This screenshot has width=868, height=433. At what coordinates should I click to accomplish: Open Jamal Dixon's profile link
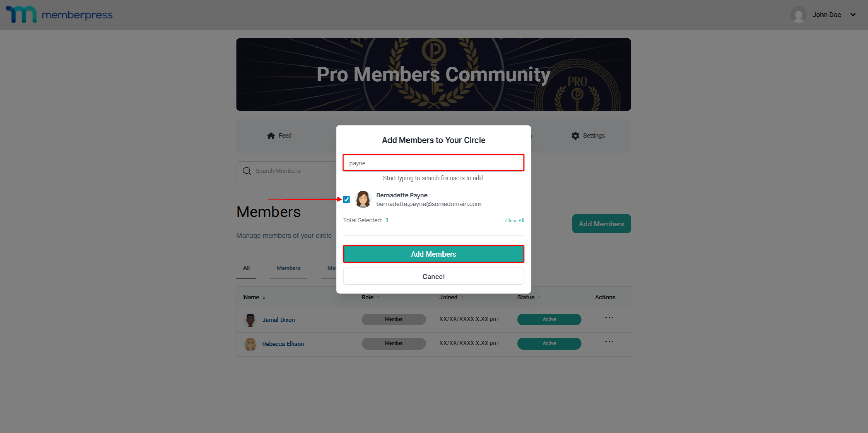click(278, 320)
